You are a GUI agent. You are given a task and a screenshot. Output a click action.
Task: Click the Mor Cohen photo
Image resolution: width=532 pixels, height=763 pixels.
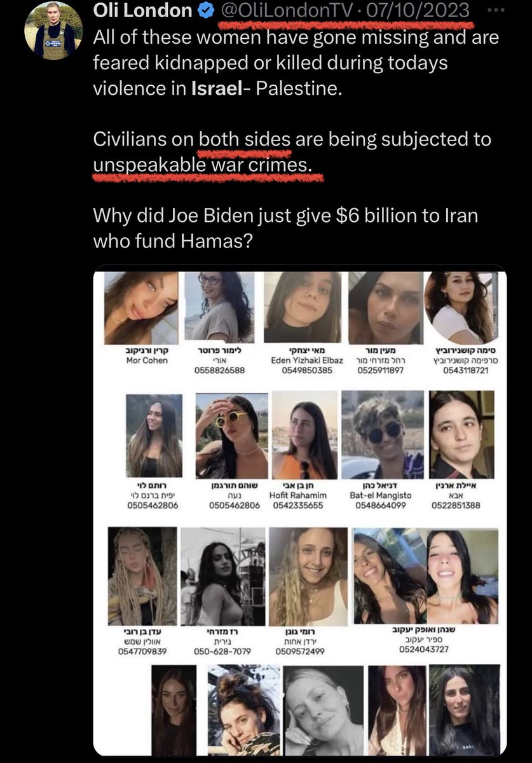(x=142, y=308)
